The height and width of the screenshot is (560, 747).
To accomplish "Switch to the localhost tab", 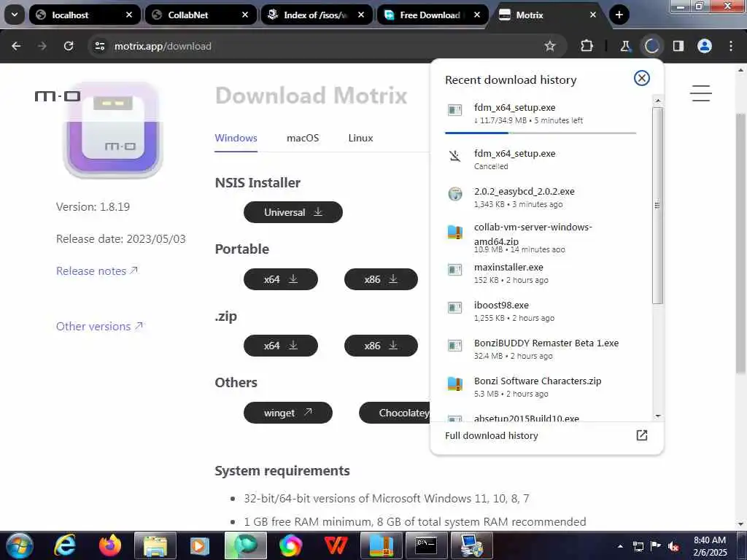I will (x=85, y=15).
